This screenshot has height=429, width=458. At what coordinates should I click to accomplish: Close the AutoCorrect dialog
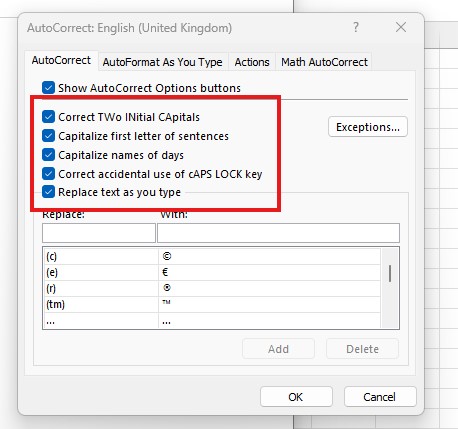[401, 27]
